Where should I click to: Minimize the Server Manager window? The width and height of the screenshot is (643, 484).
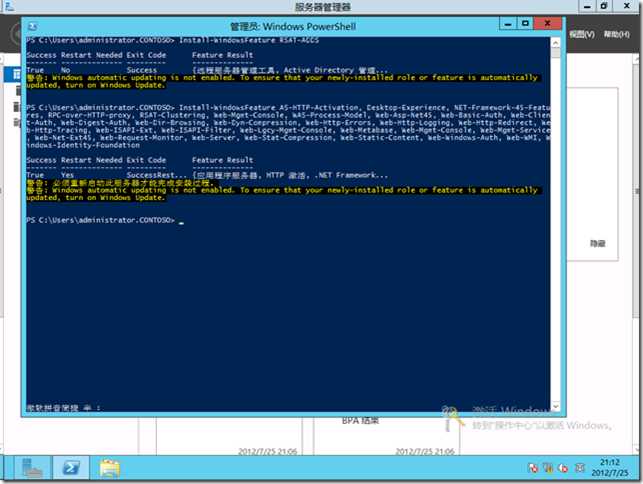(587, 6)
